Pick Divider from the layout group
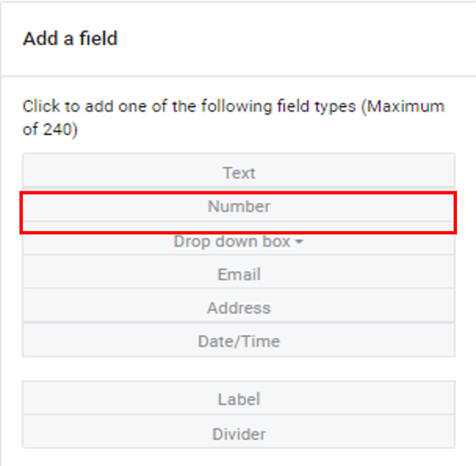Viewport: 476px width, 466px height. pyautogui.click(x=239, y=434)
